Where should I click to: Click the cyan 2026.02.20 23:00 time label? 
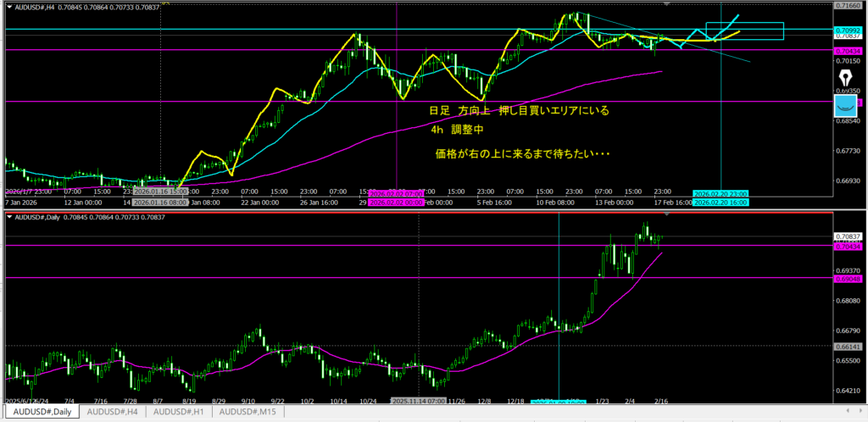[721, 194]
